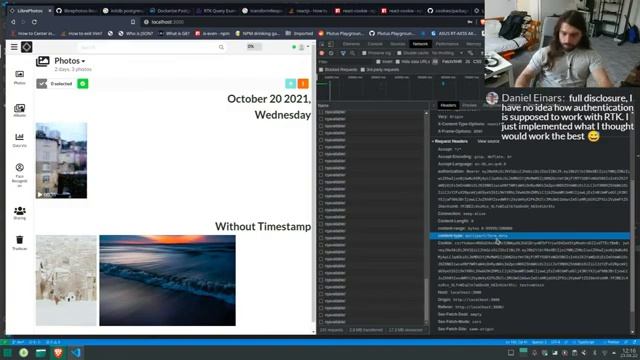Viewport: 640px width, 360px height.
Task: Toggle the DevTools device toolbar icon
Action: 331,44
